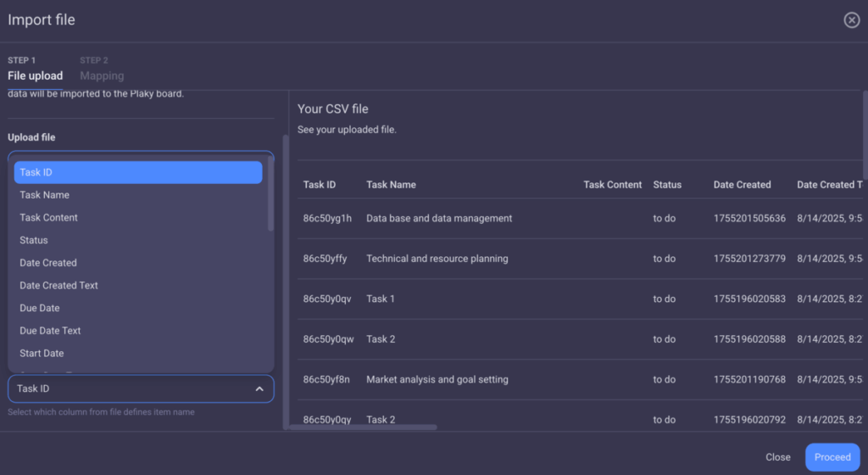Click 'Market analysis and goal setting' cell
This screenshot has height=475, width=868.
tap(437, 380)
